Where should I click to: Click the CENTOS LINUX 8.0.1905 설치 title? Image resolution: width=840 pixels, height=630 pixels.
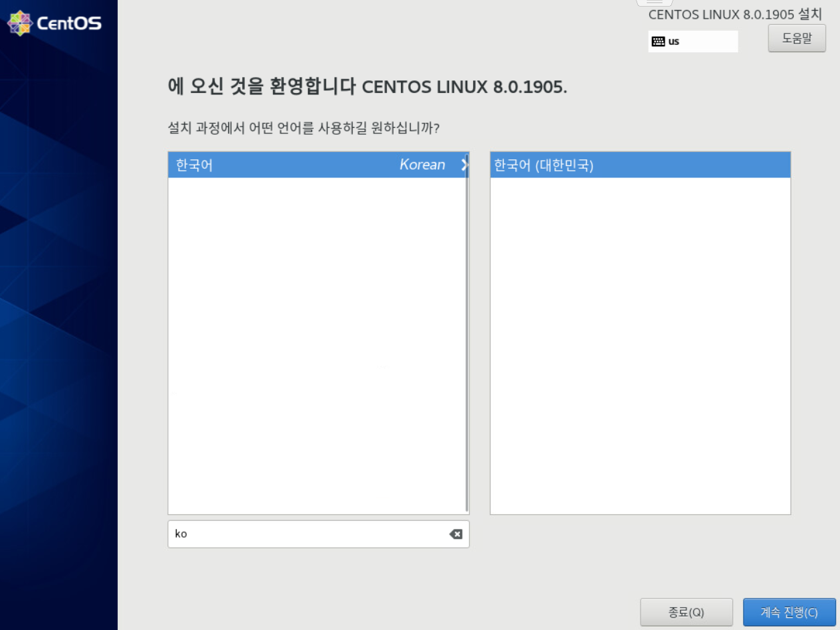(x=735, y=14)
